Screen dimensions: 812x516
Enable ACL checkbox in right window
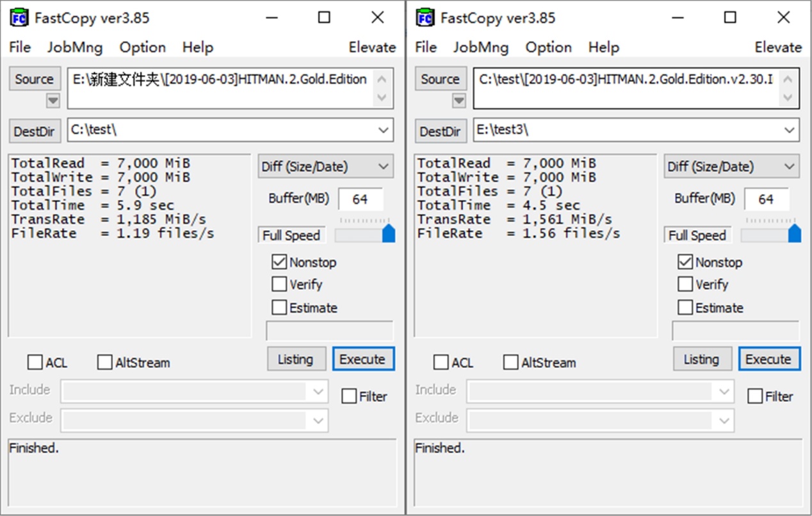[x=441, y=362]
